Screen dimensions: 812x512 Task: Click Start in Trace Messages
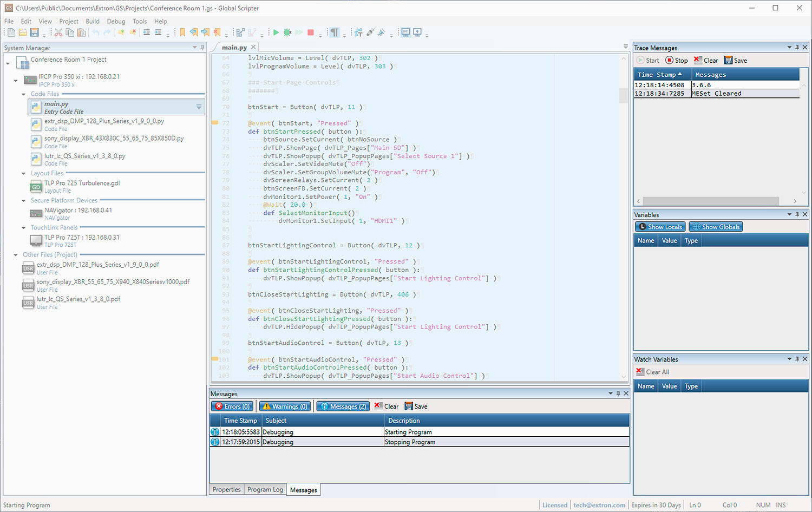[648, 61]
